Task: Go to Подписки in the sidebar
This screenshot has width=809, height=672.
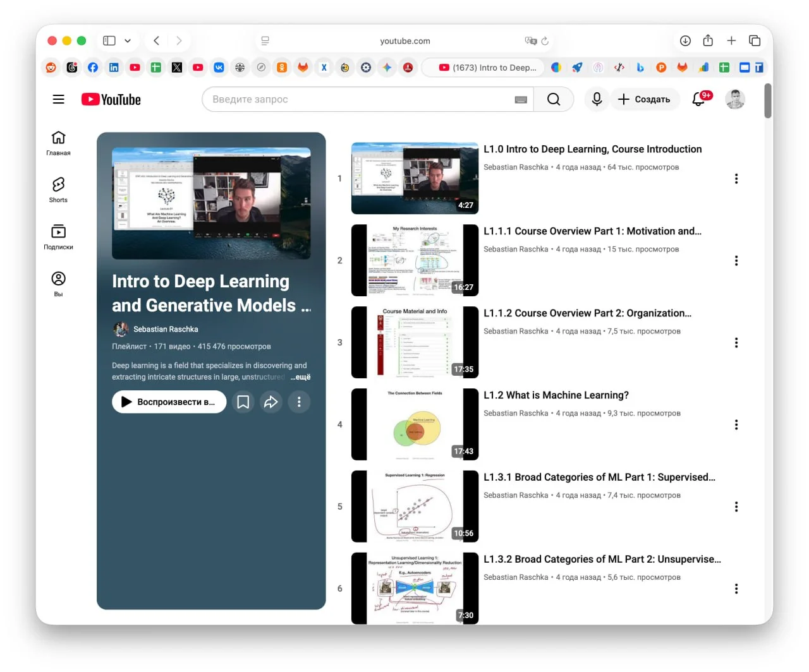Action: click(58, 237)
